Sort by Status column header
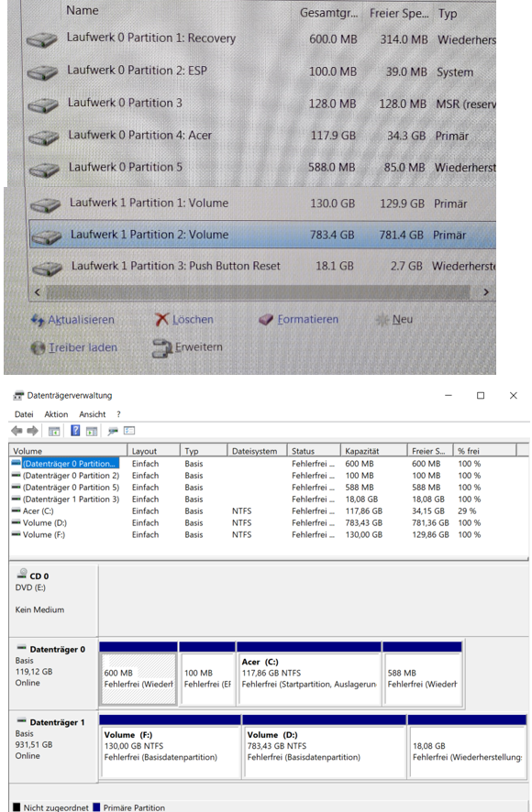Screen dimensions: 532x812 pos(315,451)
